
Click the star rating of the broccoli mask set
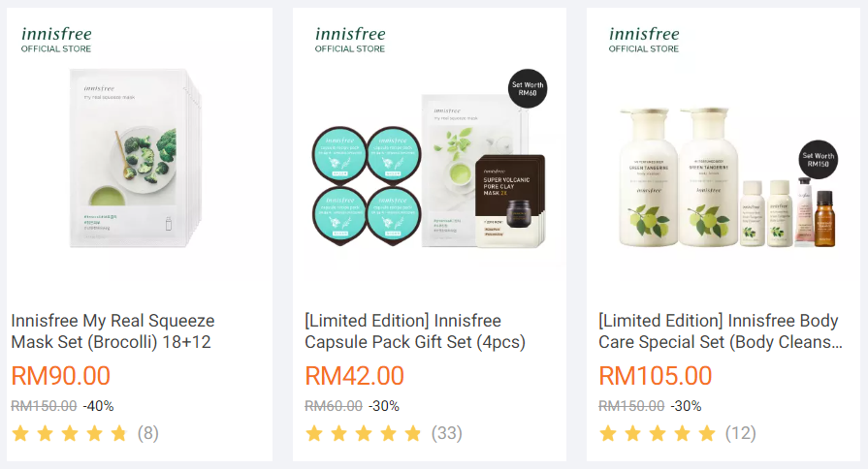70,433
